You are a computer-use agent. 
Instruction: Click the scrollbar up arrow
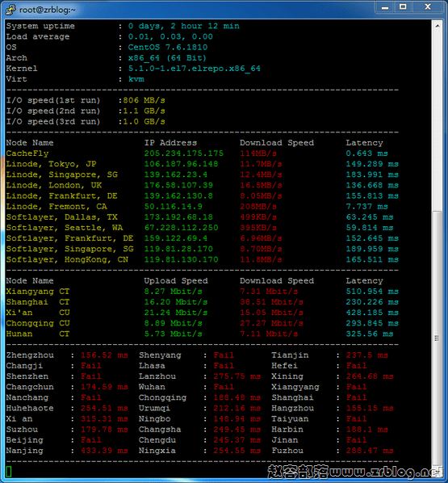438,26
